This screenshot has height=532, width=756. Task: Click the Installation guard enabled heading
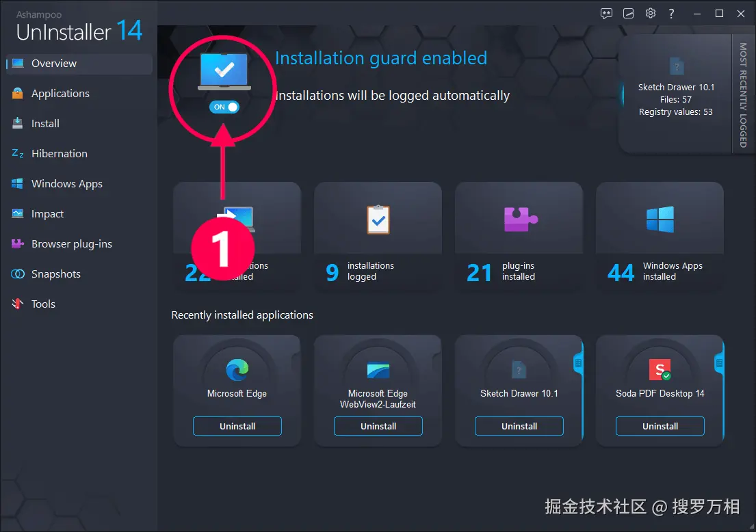[381, 58]
